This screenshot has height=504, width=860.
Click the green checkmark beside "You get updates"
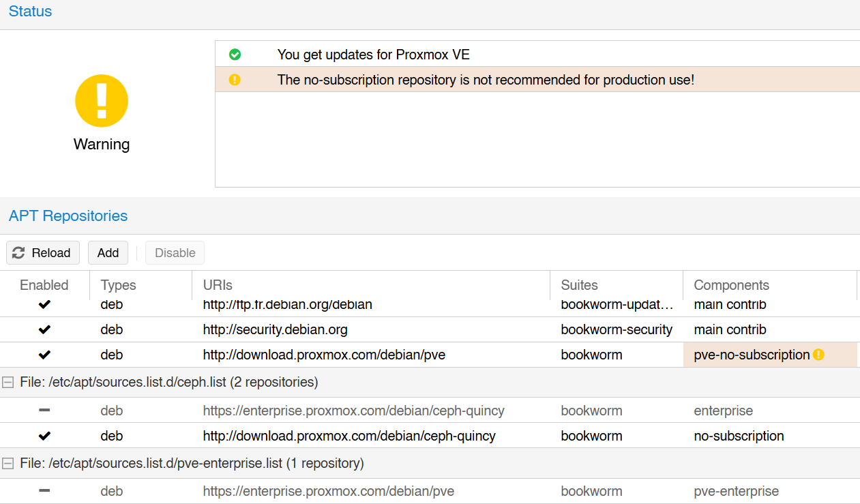pos(235,55)
